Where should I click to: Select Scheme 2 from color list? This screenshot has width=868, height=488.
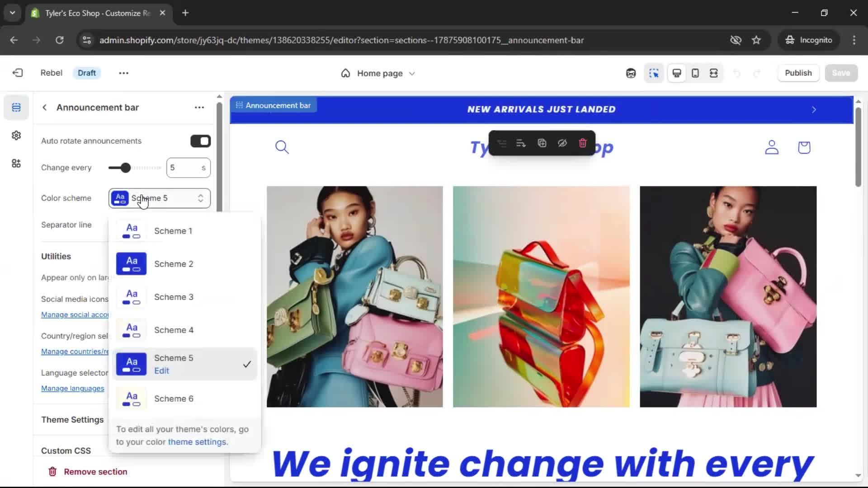174,264
